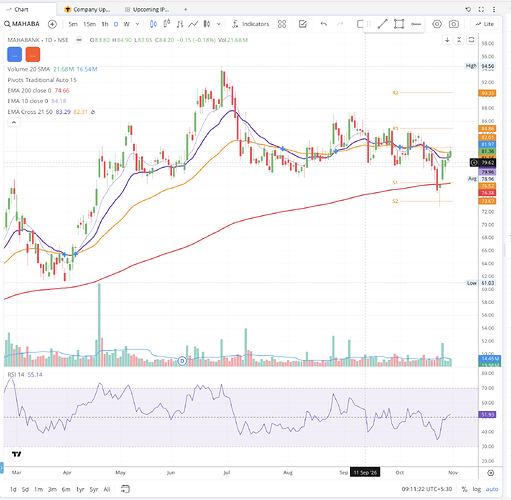Image resolution: width=511 pixels, height=500 pixels.
Task: Click the TradingView logo on chart
Action: pos(16,454)
